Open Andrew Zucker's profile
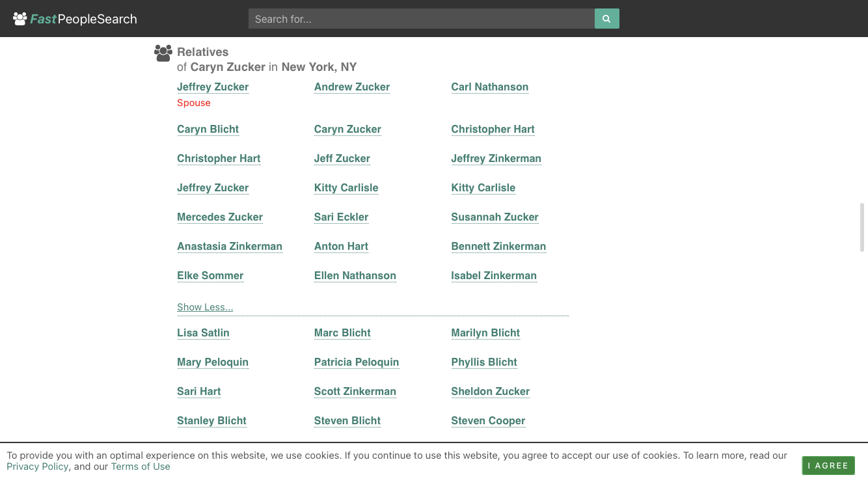Image resolution: width=868 pixels, height=488 pixels. pyautogui.click(x=352, y=87)
